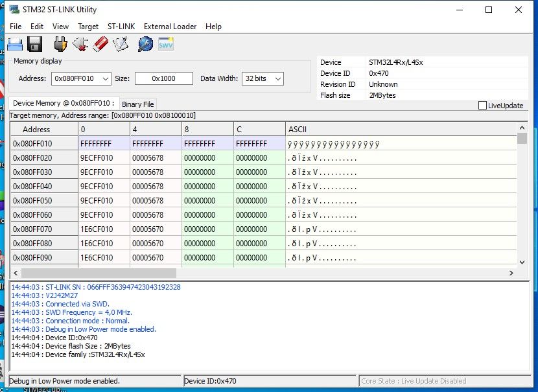
Task: Click the Full chip erase eraser icon
Action: pyautogui.click(x=100, y=44)
